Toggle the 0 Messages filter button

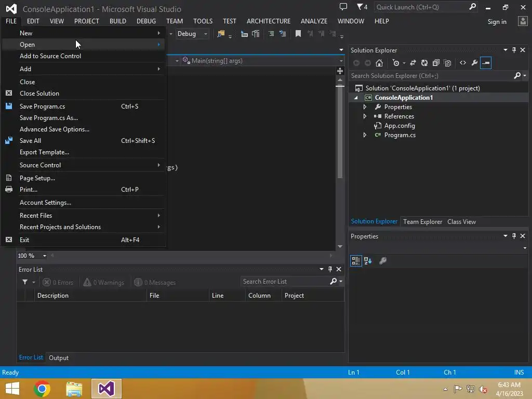click(155, 282)
